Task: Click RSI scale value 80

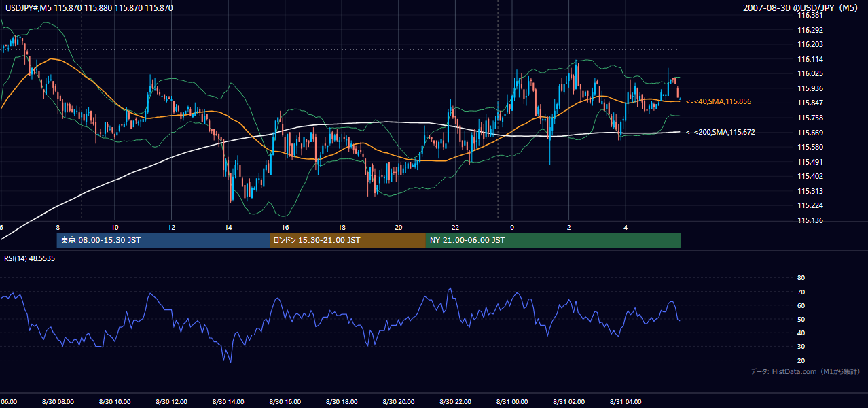Action: (801, 278)
